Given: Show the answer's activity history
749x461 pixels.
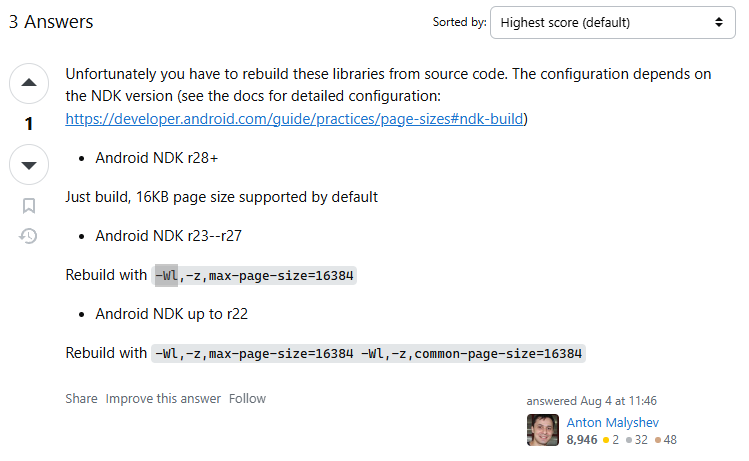Looking at the screenshot, I should point(28,236).
